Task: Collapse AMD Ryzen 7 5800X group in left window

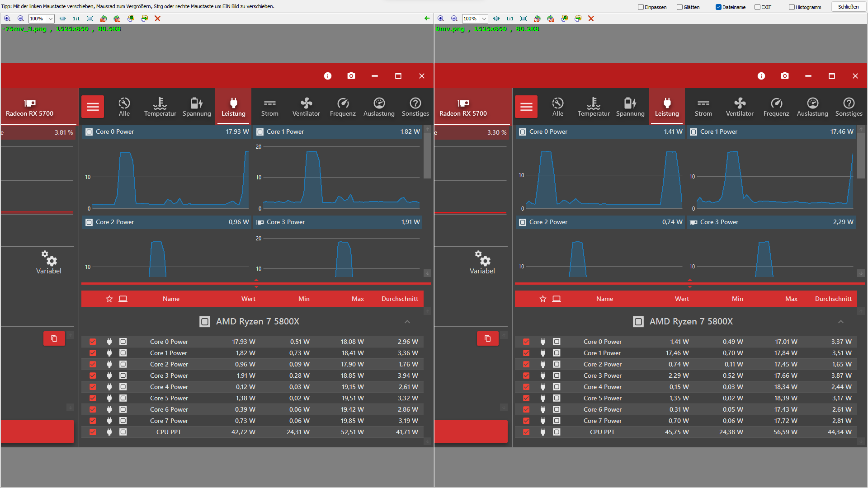Action: pyautogui.click(x=407, y=322)
